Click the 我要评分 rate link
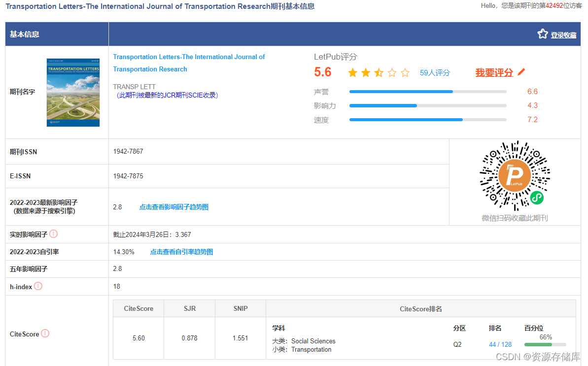 [x=494, y=73]
